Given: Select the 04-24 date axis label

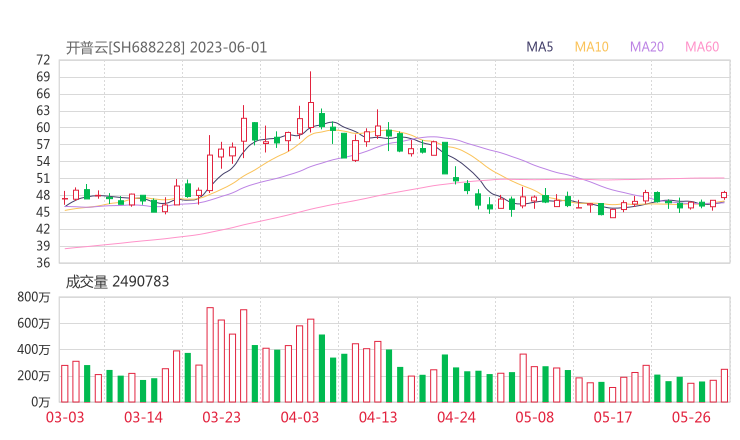Looking at the screenshot, I should click(x=456, y=417).
